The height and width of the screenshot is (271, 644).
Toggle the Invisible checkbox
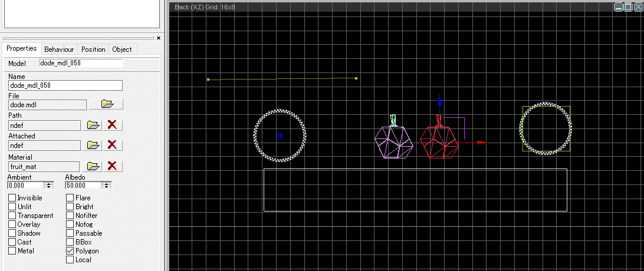12,198
